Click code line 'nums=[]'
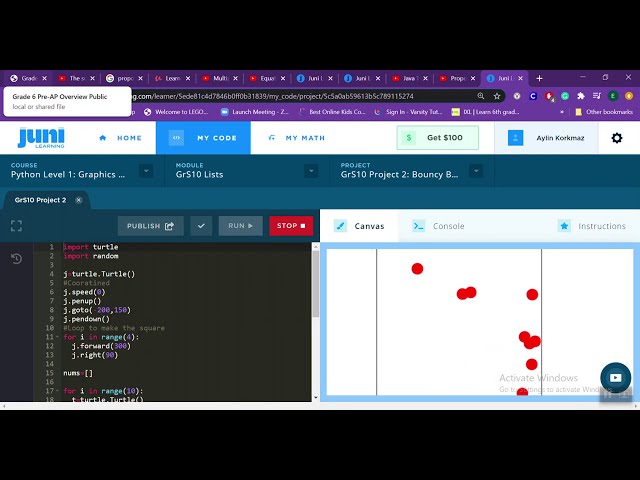640x480 pixels. [x=78, y=373]
